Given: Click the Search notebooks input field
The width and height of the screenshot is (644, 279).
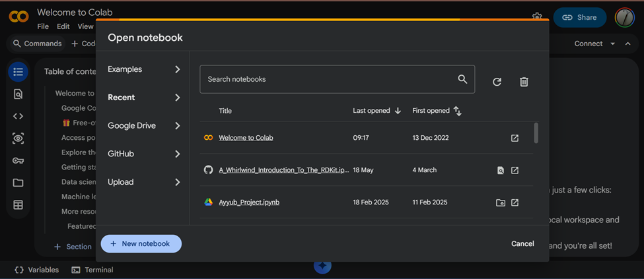Looking at the screenshot, I should (338, 79).
